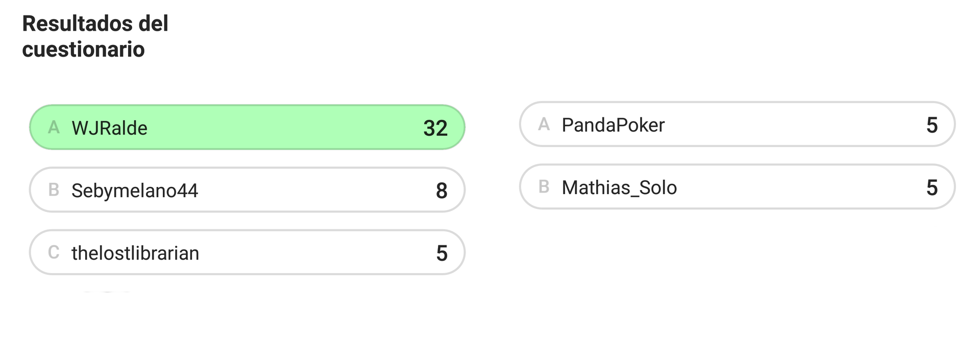Select the WJRalde name label
980x359 pixels.
tap(109, 128)
